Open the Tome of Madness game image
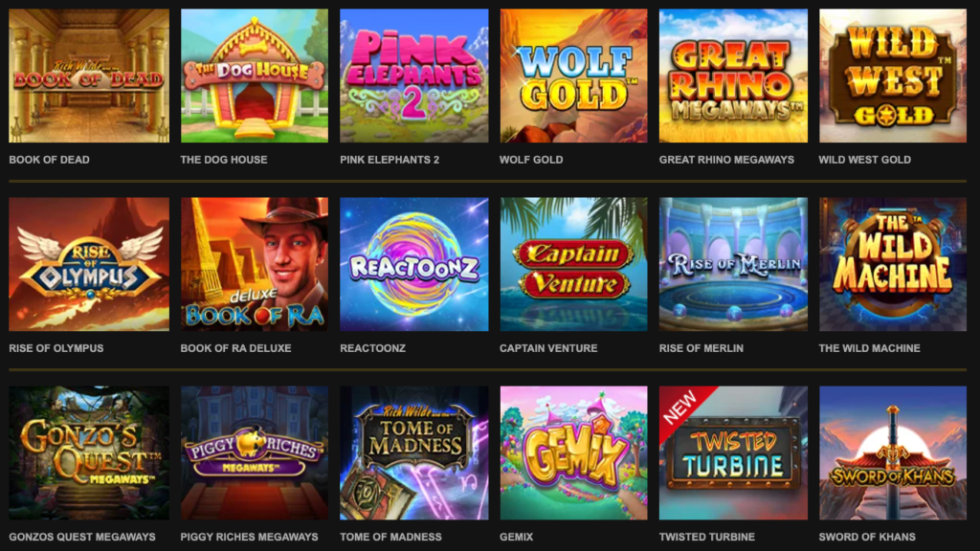 tap(413, 452)
